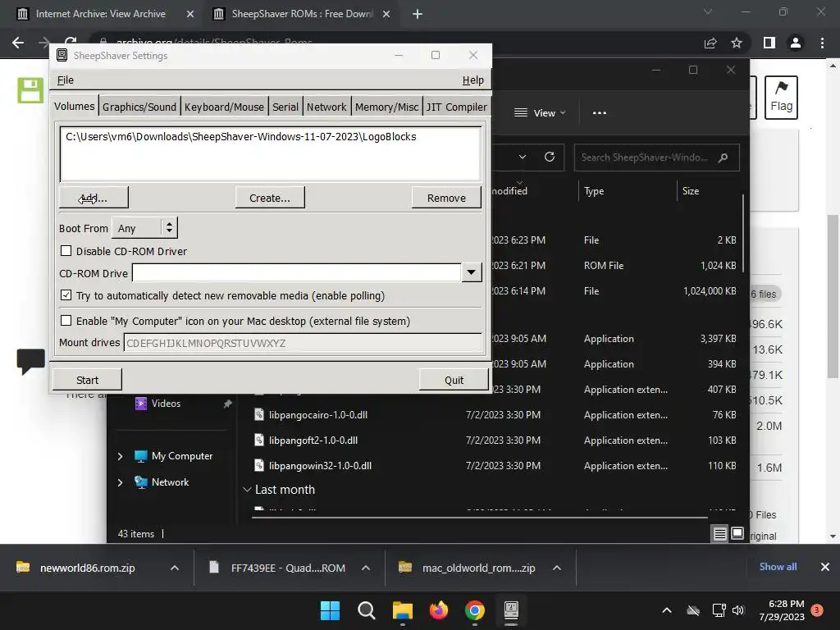Switch to the Memory/Misc tab
840x630 pixels.
tap(386, 107)
